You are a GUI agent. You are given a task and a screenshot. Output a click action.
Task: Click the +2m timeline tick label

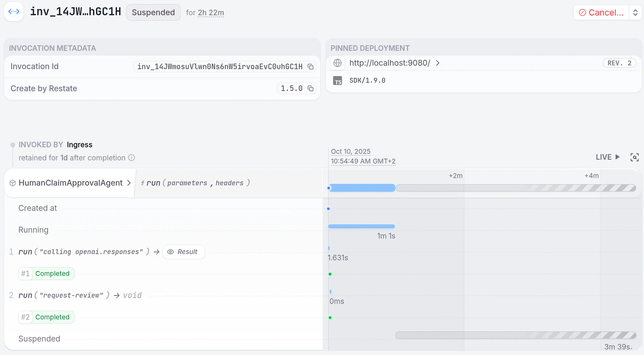pyautogui.click(x=456, y=176)
